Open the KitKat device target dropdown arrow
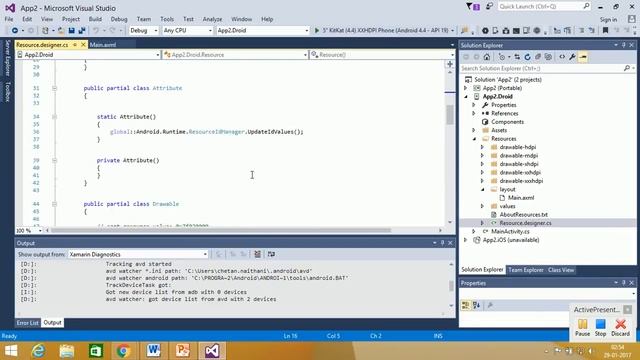Image resolution: width=640 pixels, height=360 pixels. pyautogui.click(x=452, y=31)
